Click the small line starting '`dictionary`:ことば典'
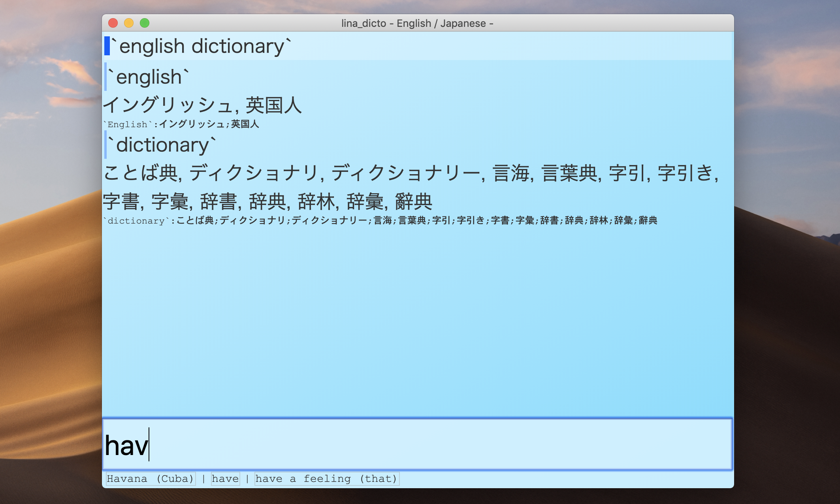840x504 pixels. point(380,220)
